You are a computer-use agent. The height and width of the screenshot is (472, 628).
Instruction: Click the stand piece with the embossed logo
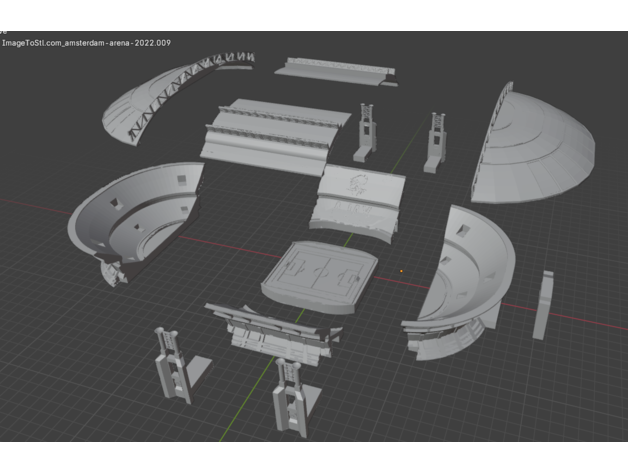click(362, 195)
